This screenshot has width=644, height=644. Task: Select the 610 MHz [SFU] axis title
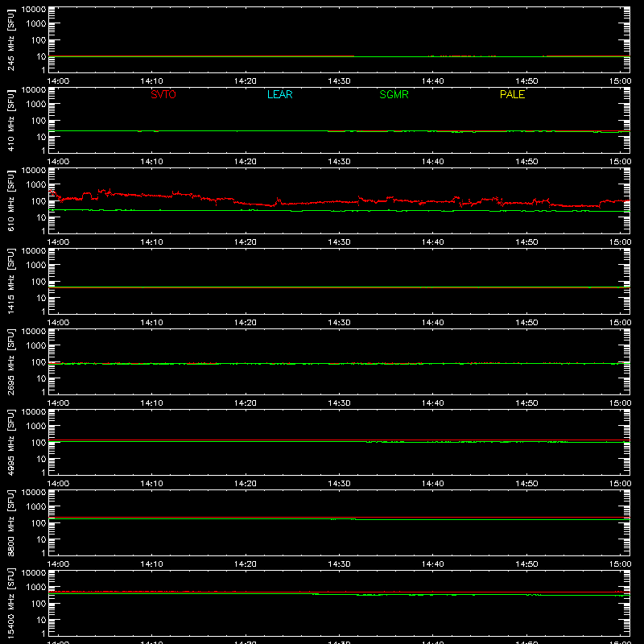(11, 201)
